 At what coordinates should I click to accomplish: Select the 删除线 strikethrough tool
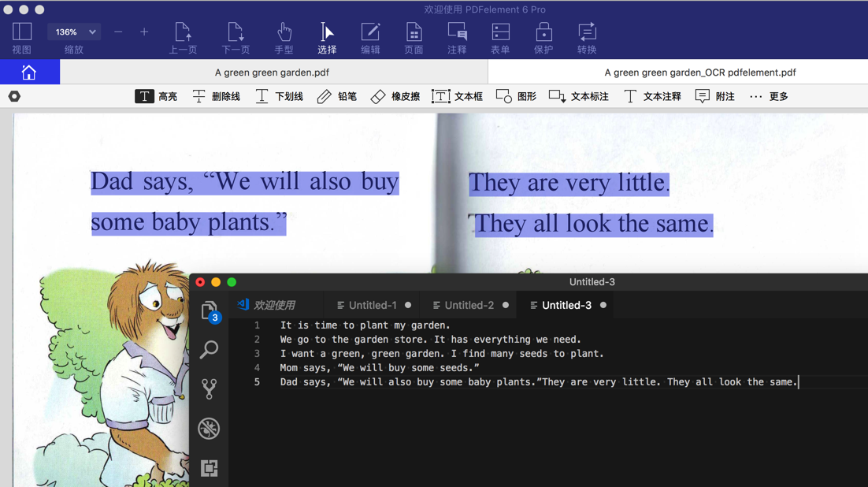[x=217, y=96]
